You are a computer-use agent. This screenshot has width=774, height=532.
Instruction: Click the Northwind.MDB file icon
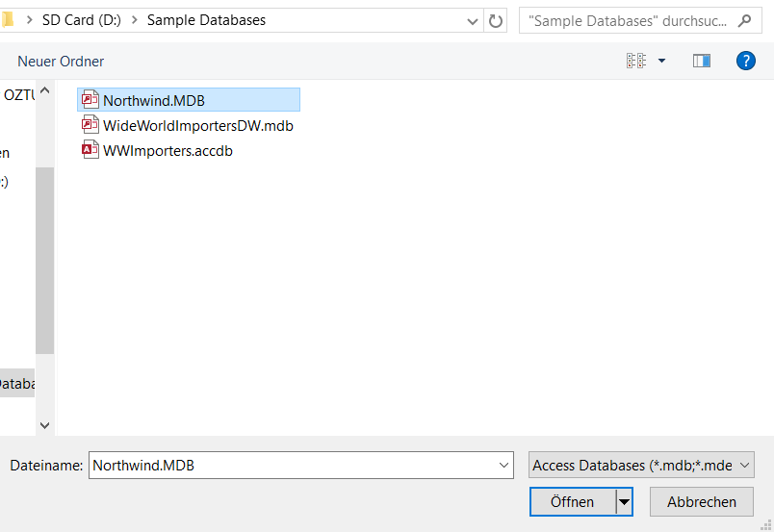point(90,100)
